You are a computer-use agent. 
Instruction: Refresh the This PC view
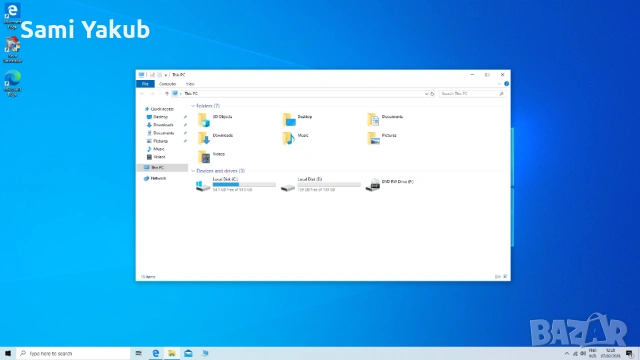coord(432,94)
